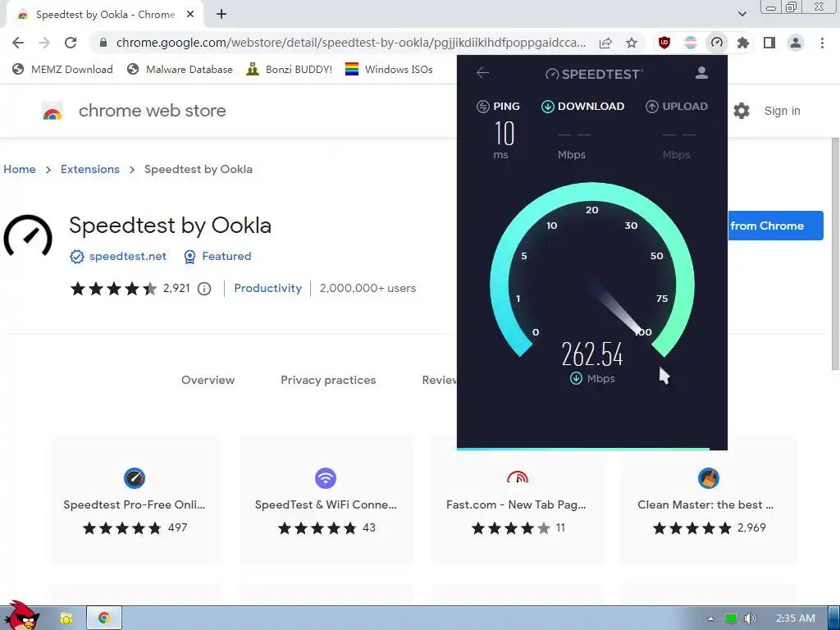Show hidden system tray icons
The height and width of the screenshot is (630, 840).
pyautogui.click(x=710, y=619)
